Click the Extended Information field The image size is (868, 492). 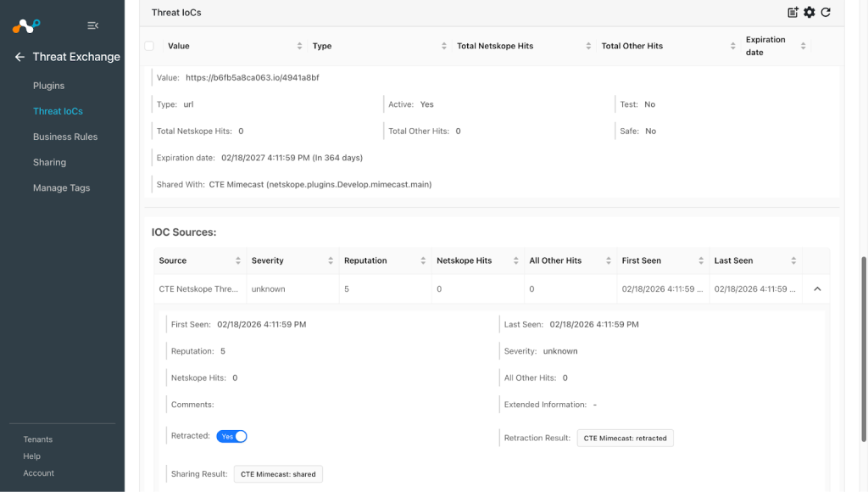click(550, 405)
